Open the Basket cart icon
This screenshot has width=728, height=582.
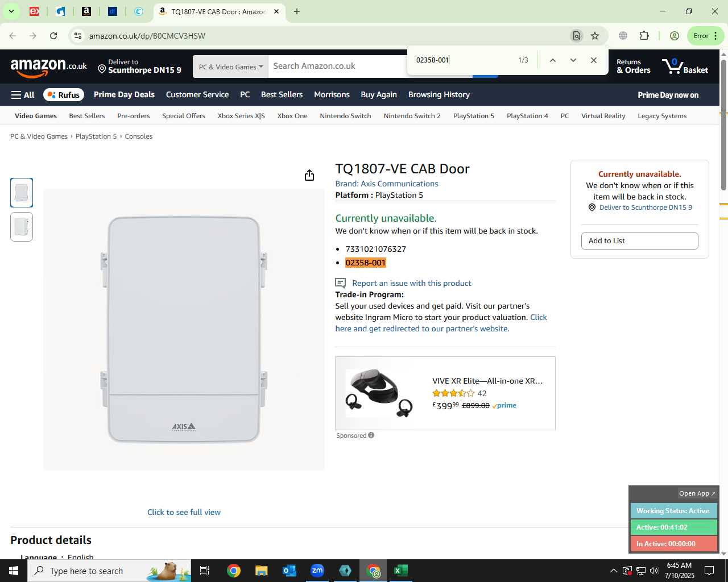[685, 66]
